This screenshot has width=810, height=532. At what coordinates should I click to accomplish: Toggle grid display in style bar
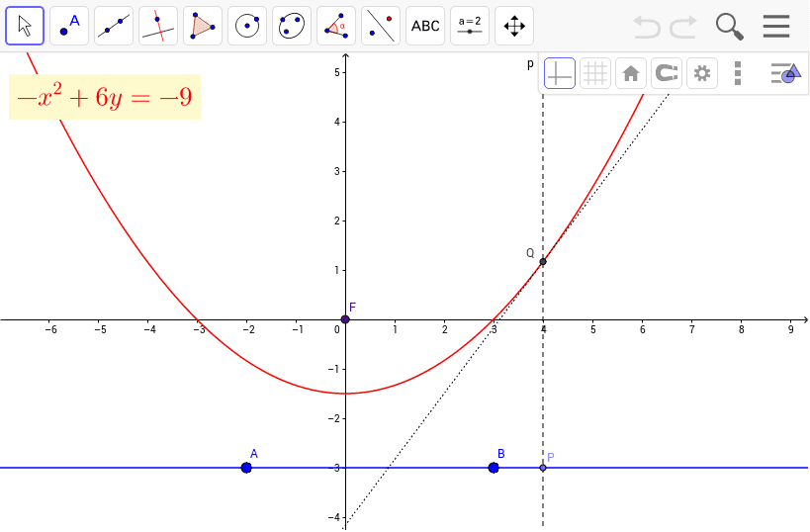(x=595, y=73)
